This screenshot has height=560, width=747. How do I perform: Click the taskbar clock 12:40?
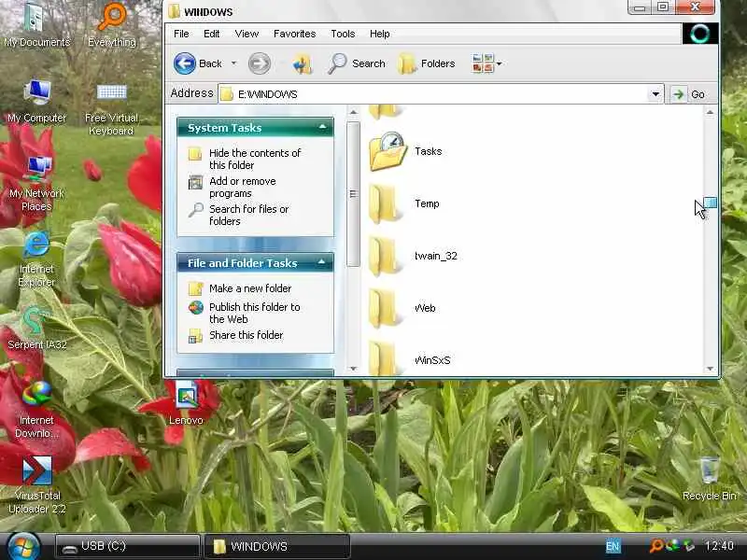[719, 546]
